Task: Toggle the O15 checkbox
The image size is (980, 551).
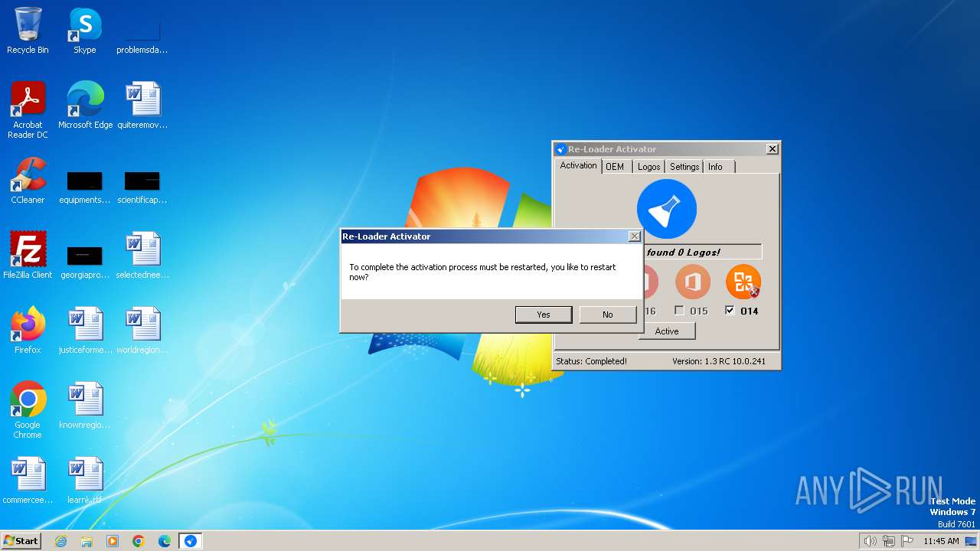Action: pyautogui.click(x=679, y=311)
